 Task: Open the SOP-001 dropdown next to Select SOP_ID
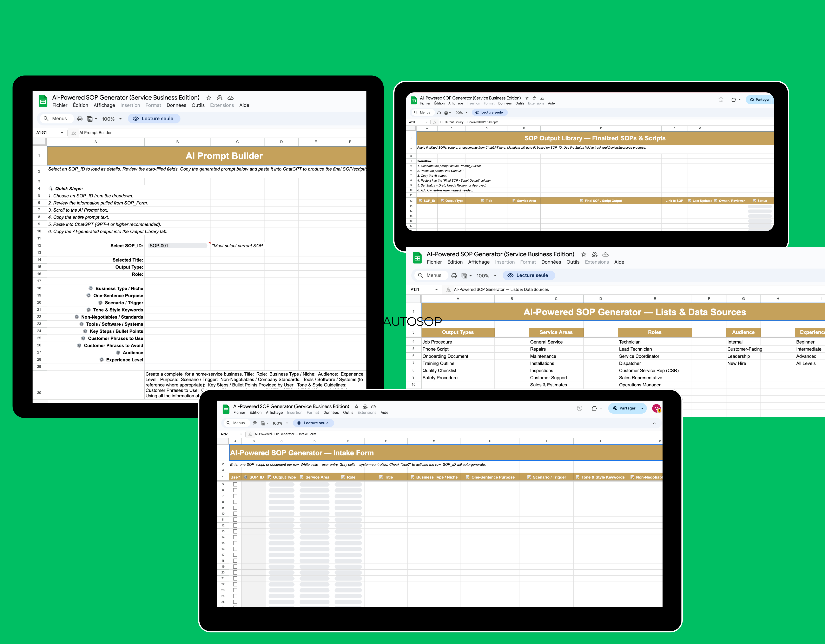point(178,246)
